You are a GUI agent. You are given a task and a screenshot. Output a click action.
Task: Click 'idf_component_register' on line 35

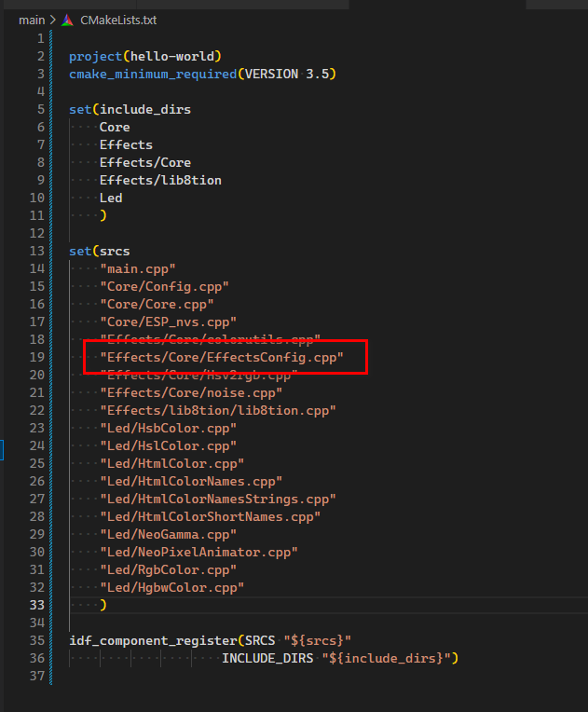click(153, 641)
